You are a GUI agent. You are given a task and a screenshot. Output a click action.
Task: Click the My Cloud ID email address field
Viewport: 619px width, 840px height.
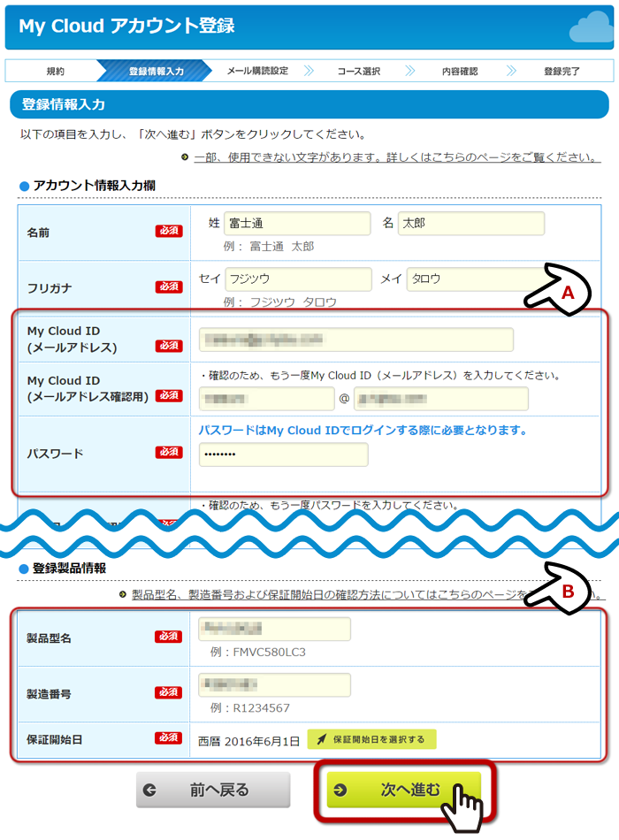coord(356,340)
